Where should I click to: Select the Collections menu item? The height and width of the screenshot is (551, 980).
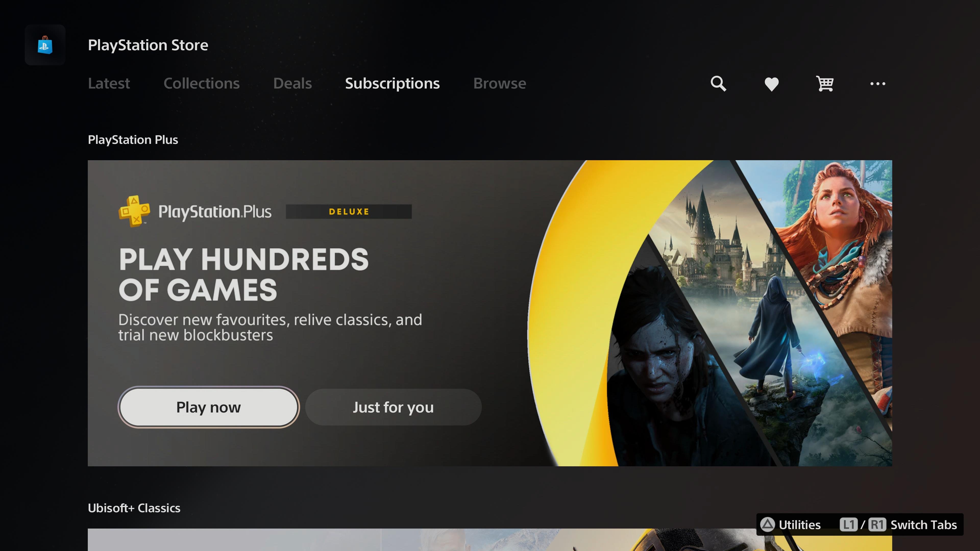coord(201,83)
